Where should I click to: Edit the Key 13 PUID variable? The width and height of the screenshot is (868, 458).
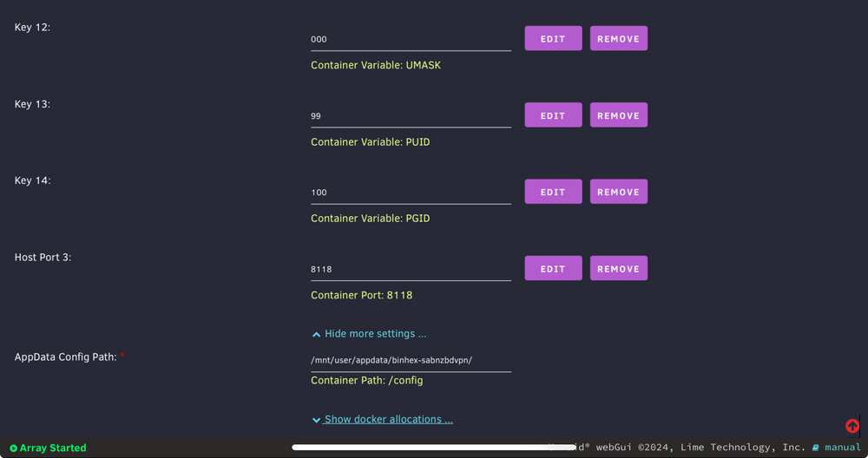[x=553, y=115]
